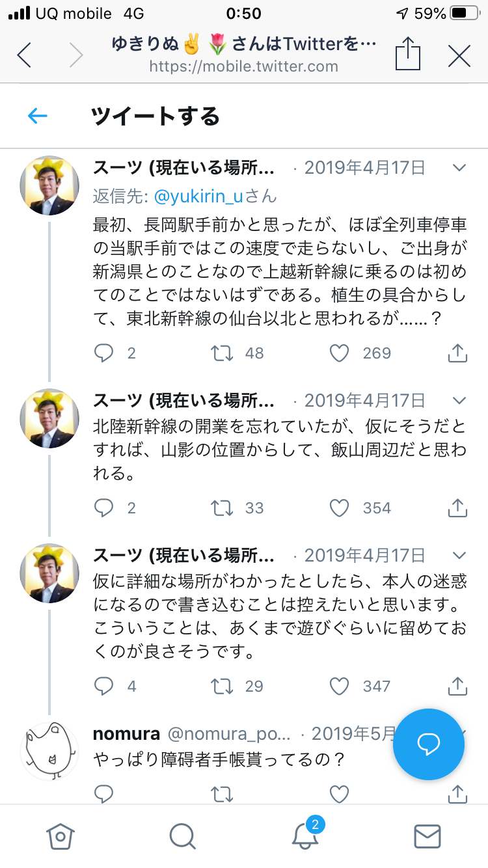The image size is (488, 868).
Task: Reply to the tweet with 269 likes
Action: click(x=104, y=353)
